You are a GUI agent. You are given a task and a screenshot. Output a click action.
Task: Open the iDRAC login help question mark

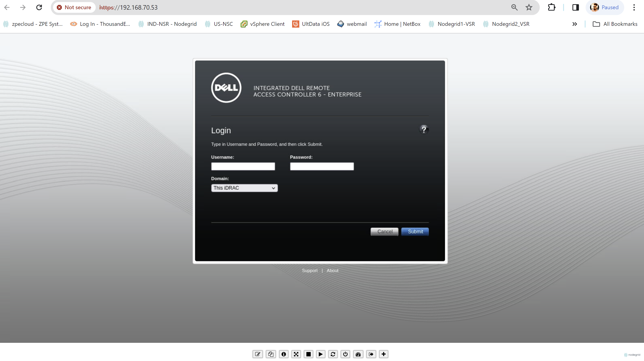[424, 129]
